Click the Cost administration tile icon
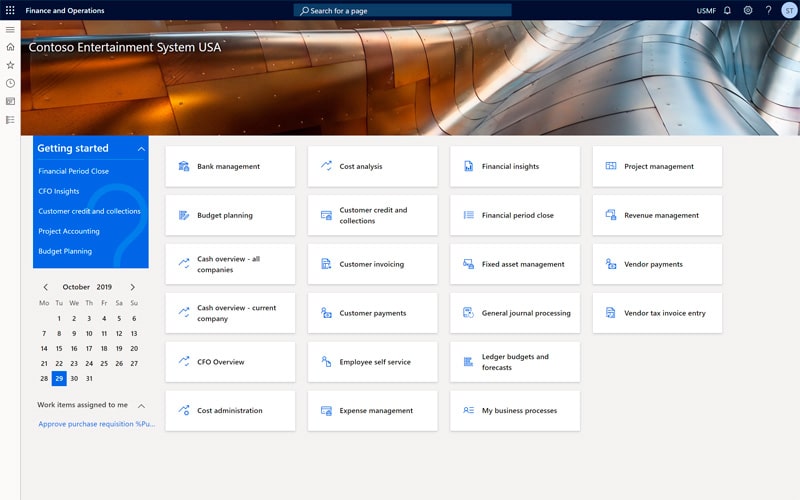800x500 pixels. pos(184,410)
